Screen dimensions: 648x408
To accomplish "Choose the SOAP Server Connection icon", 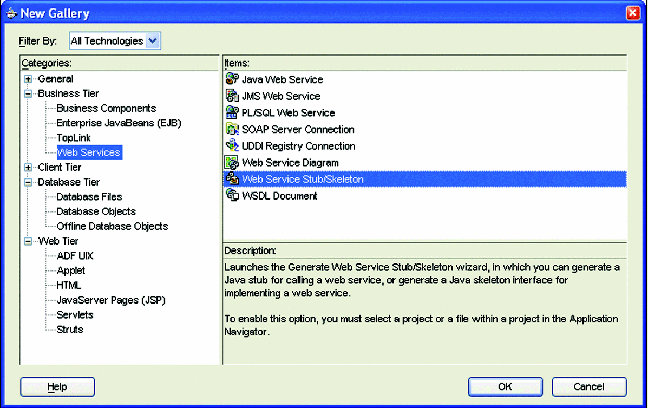I will click(x=232, y=129).
